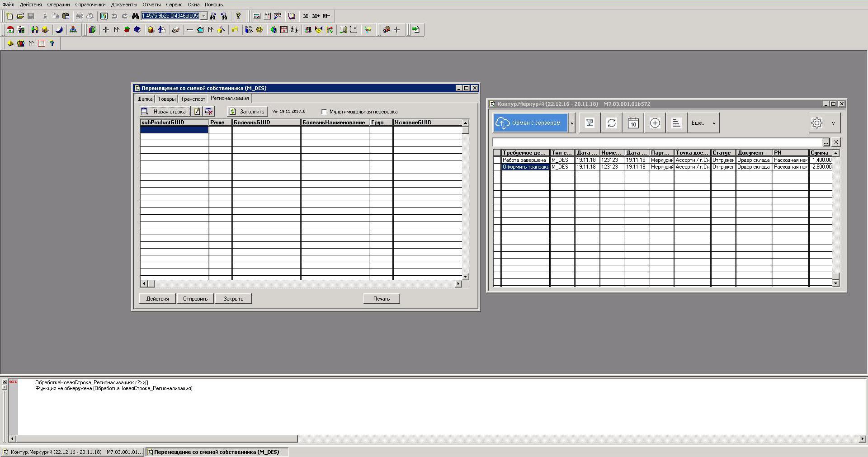Click the red truck toolbar icon

[386, 30]
